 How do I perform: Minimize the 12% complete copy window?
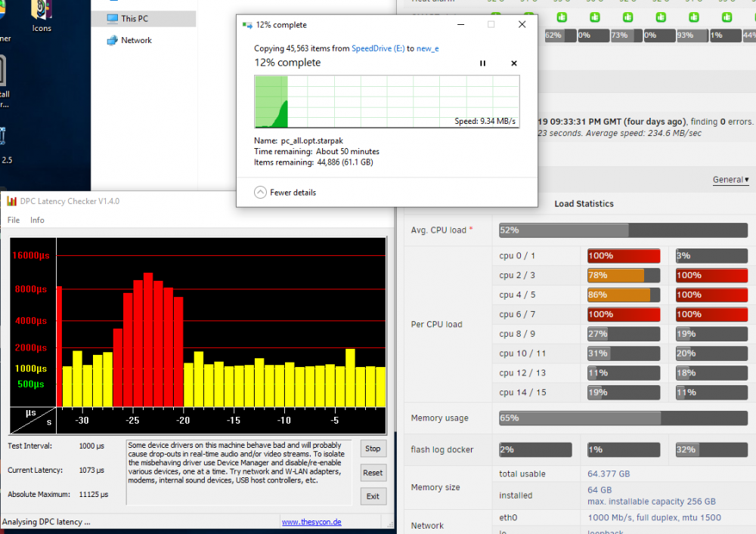click(x=461, y=25)
